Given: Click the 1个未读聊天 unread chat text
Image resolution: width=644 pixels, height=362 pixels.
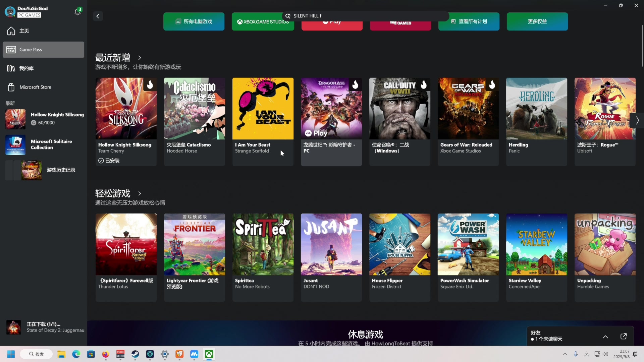Looking at the screenshot, I should 549,339.
